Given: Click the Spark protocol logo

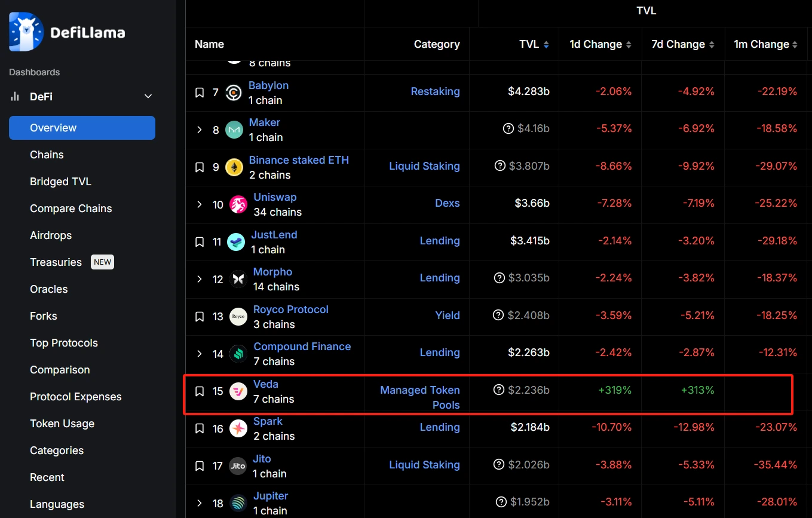Looking at the screenshot, I should [238, 428].
